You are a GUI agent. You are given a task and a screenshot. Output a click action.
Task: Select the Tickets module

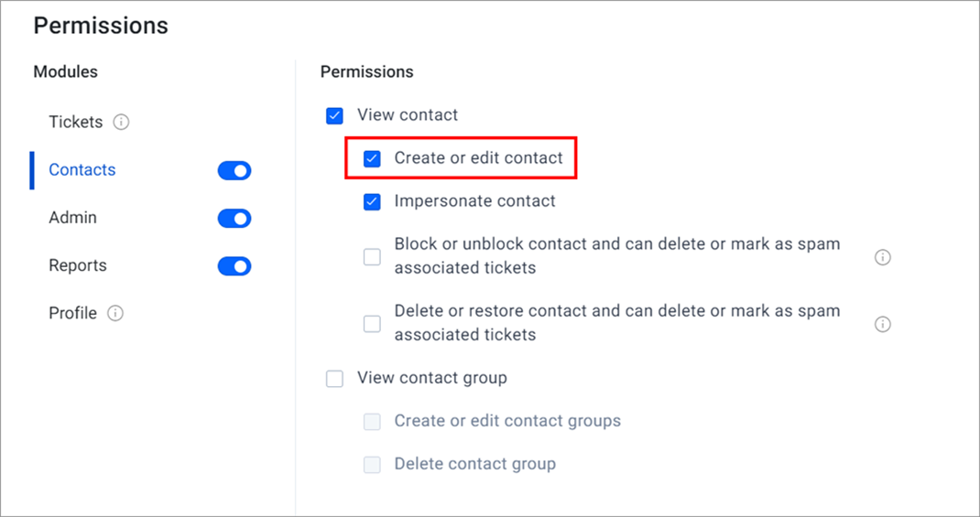(x=76, y=122)
